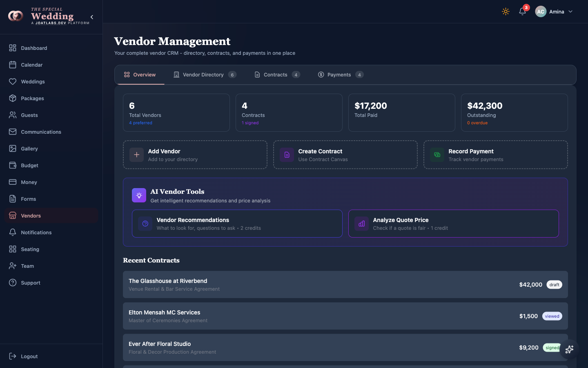The width and height of the screenshot is (588, 368).
Task: Click the Add Vendor plus icon
Action: 136,155
